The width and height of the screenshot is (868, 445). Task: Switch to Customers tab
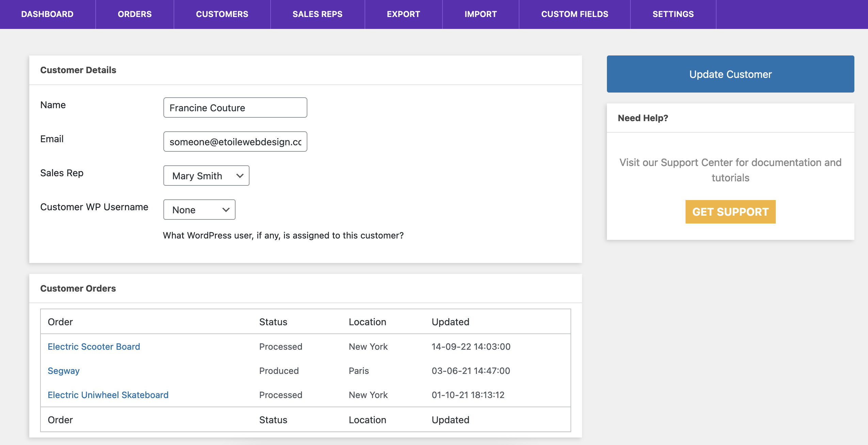[222, 14]
